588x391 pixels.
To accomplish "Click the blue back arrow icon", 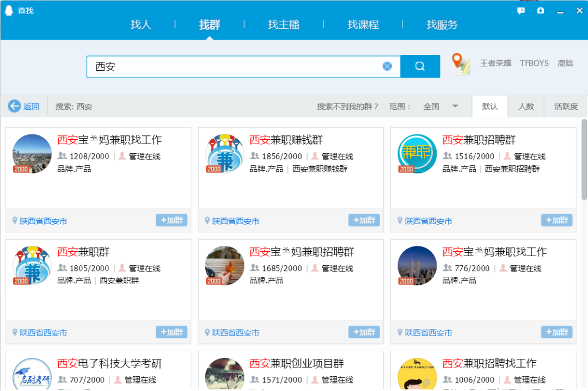I will point(14,107).
